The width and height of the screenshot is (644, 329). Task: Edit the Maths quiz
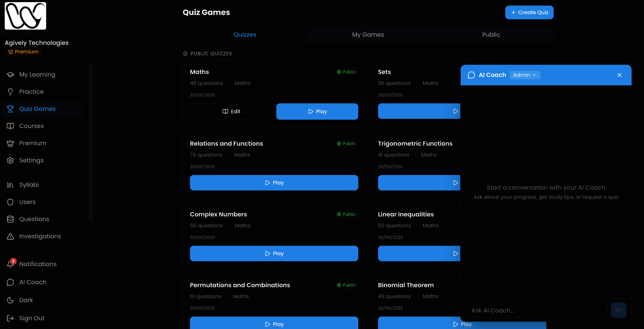tap(231, 111)
